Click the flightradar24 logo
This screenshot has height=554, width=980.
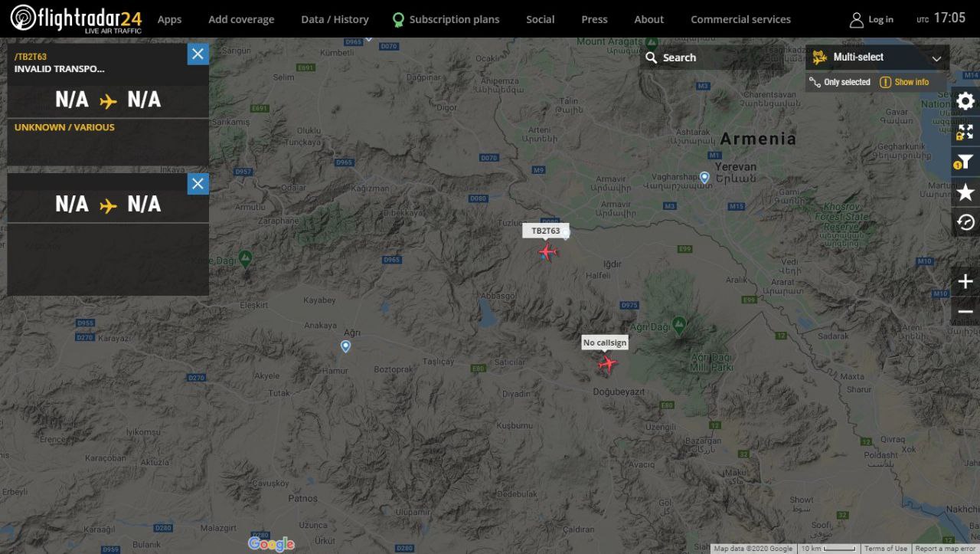77,18
